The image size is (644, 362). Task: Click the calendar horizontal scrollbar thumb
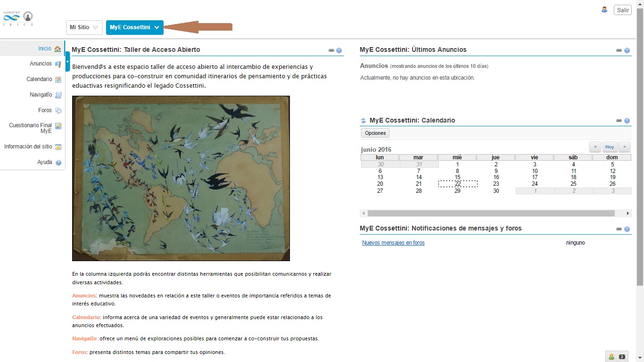point(491,214)
